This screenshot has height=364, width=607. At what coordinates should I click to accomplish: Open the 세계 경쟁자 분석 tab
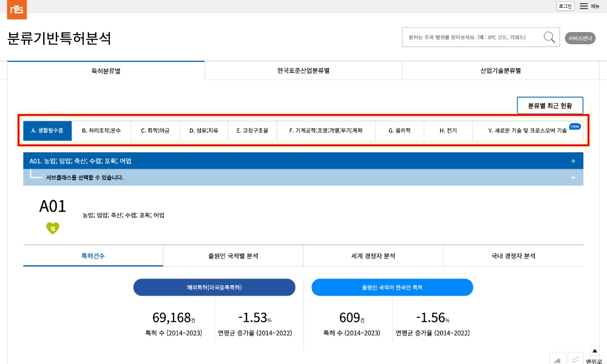pyautogui.click(x=373, y=255)
